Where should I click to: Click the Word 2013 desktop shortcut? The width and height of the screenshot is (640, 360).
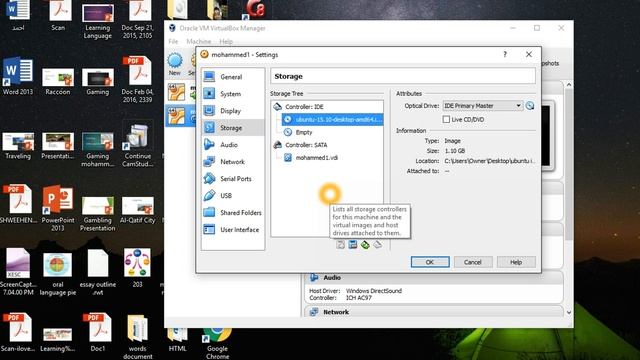(18, 76)
